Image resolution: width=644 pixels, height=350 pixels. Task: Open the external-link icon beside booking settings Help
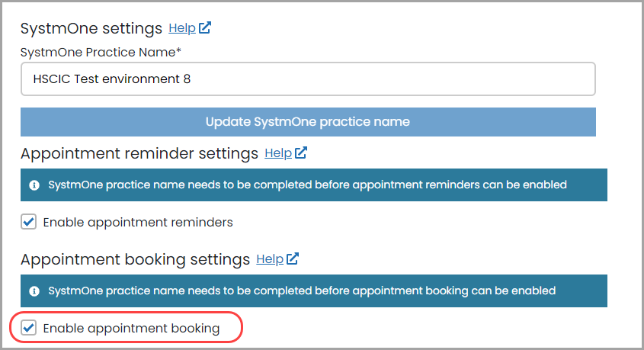293,258
